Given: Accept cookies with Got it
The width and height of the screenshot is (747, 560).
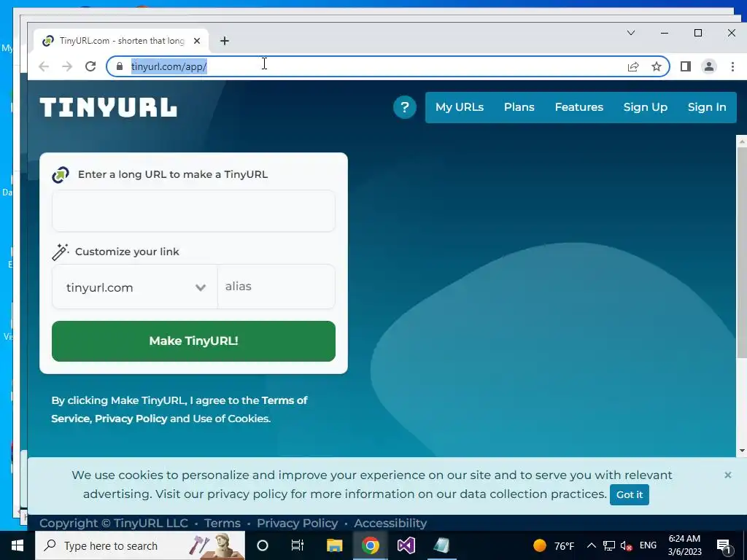Looking at the screenshot, I should click(630, 495).
